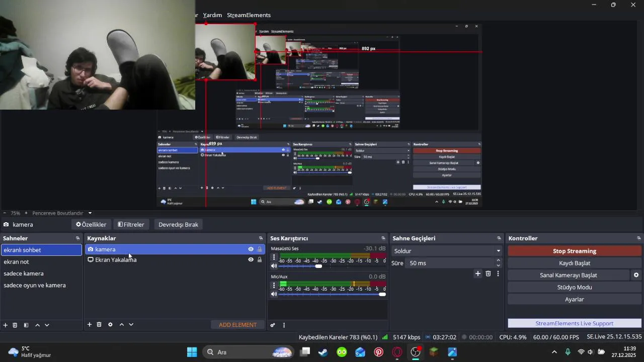Remove selected source with trash icon
The image size is (644, 362).
pos(99,325)
